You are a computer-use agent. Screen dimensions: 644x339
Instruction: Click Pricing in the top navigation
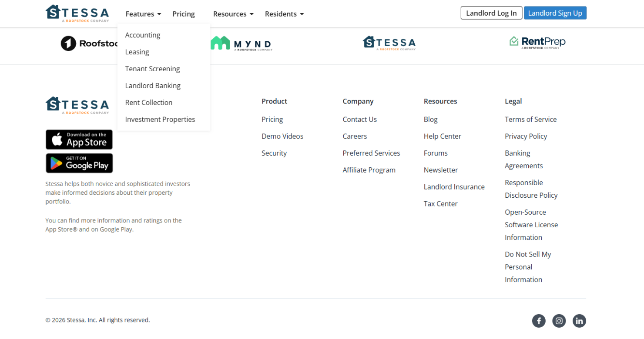coord(183,14)
